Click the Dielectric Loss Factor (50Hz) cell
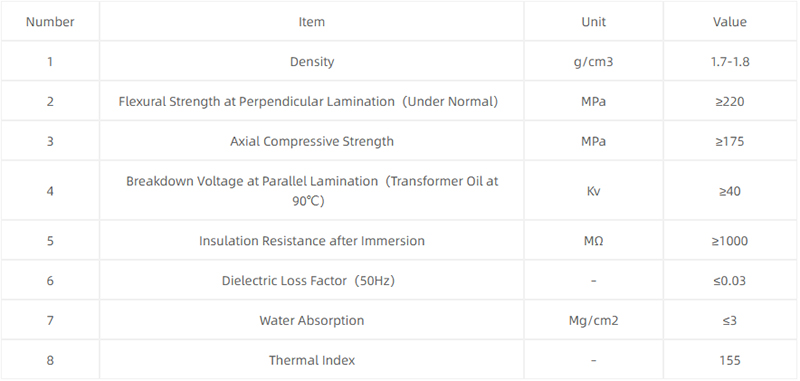 point(311,280)
